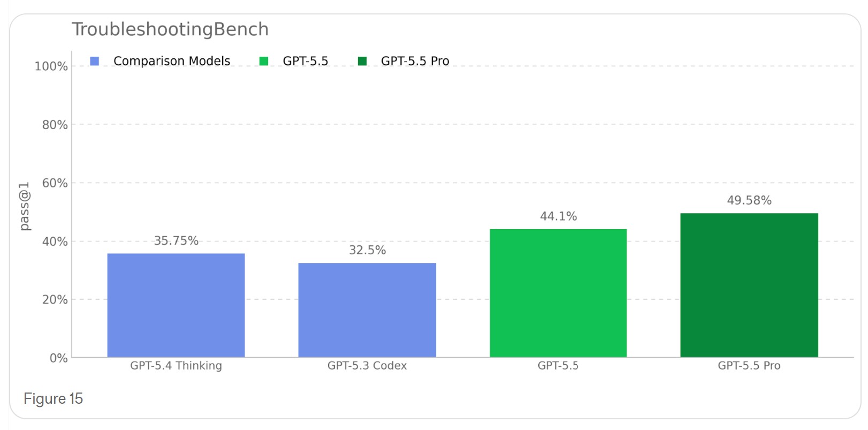Click the bright green GPT-5.5 legend swatch

tap(263, 61)
